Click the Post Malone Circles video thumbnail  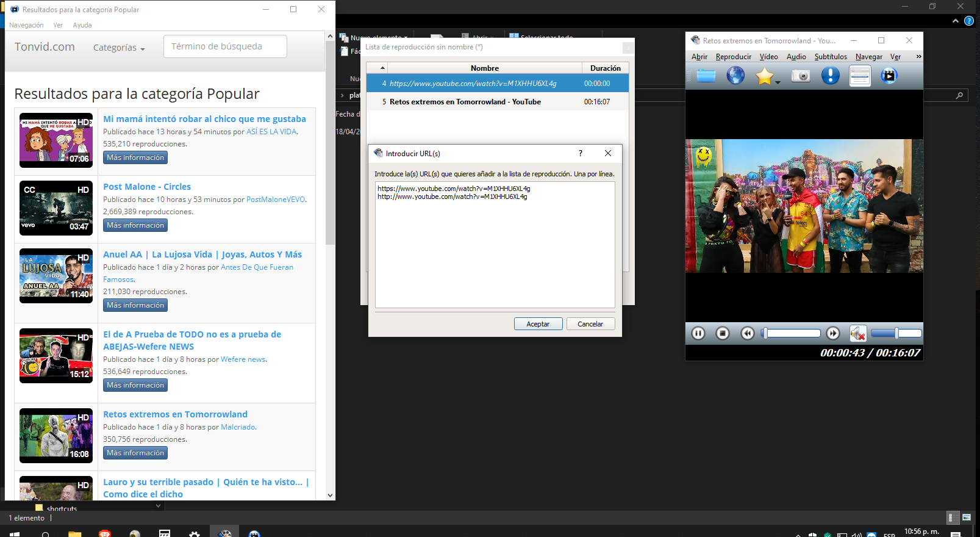point(56,208)
